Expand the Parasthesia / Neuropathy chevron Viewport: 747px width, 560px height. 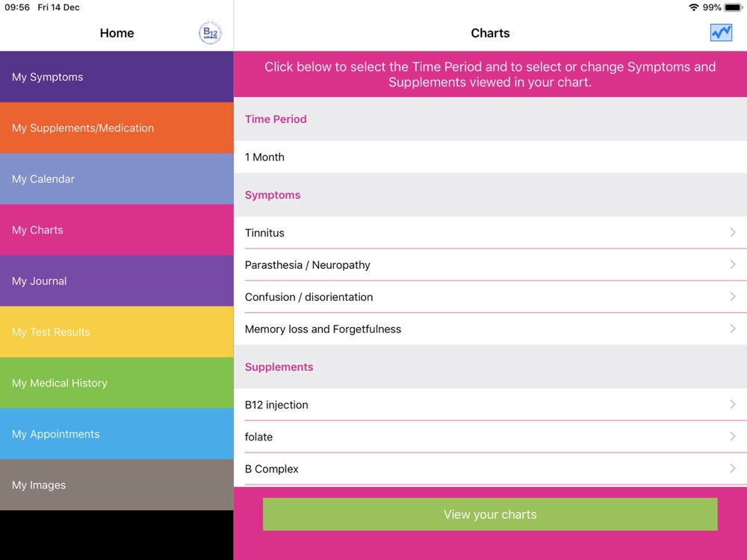pos(733,264)
